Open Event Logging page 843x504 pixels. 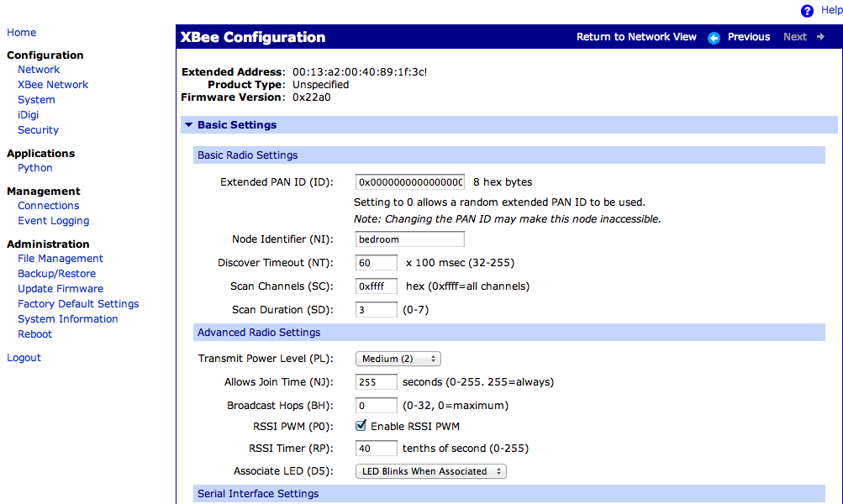pos(53,220)
